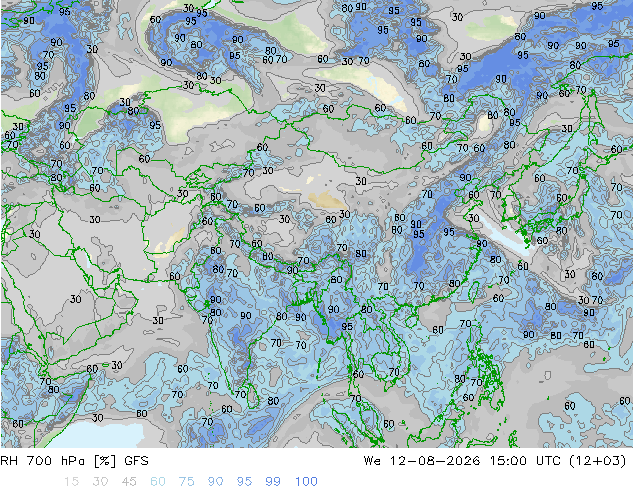Select the legend value 45
The height and width of the screenshot is (490, 634).
pyautogui.click(x=129, y=482)
